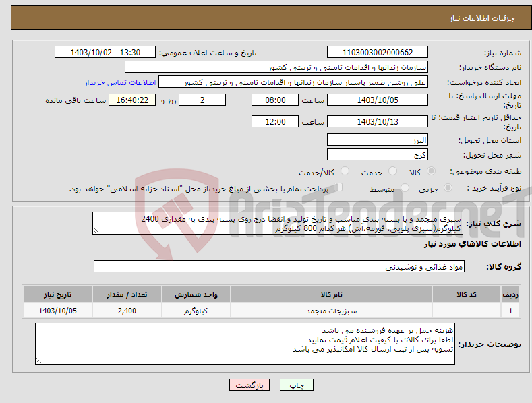Click the تعداد / مقدار column header
This screenshot has height=403, width=532.
(127, 294)
